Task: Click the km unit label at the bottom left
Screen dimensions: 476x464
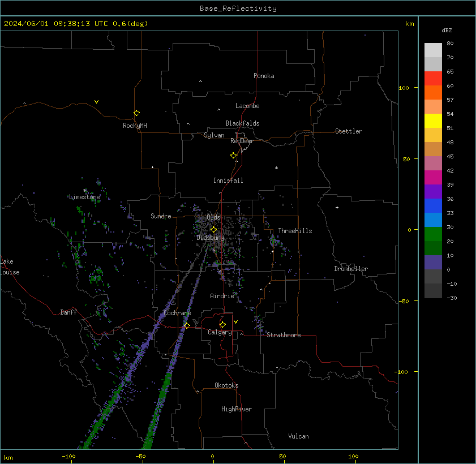Action: 8,458
